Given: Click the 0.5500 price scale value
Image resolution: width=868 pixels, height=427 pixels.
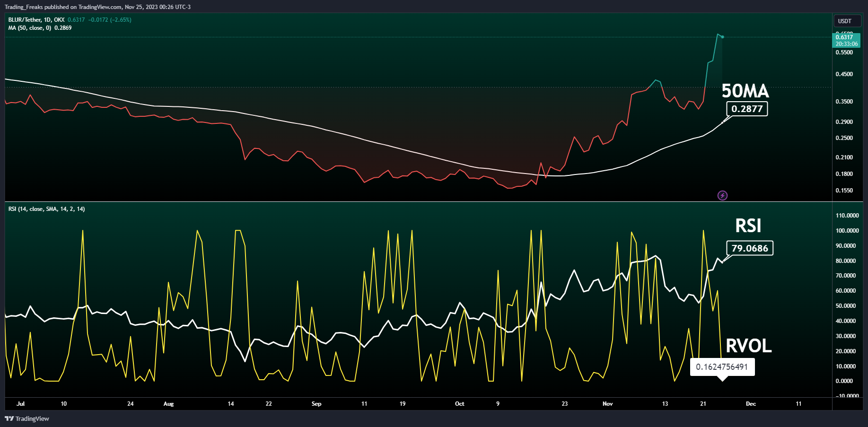Looking at the screenshot, I should point(844,52).
